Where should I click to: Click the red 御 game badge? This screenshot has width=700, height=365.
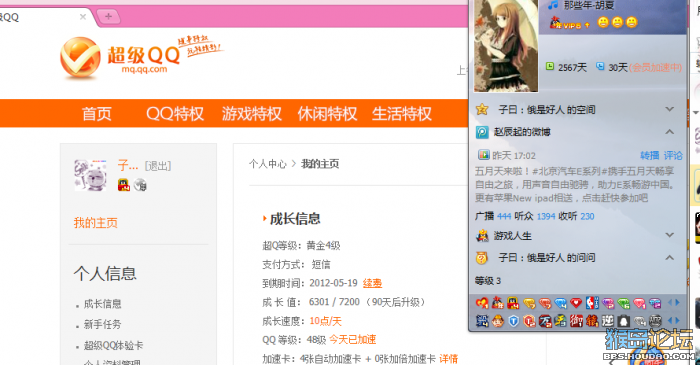click(x=576, y=321)
